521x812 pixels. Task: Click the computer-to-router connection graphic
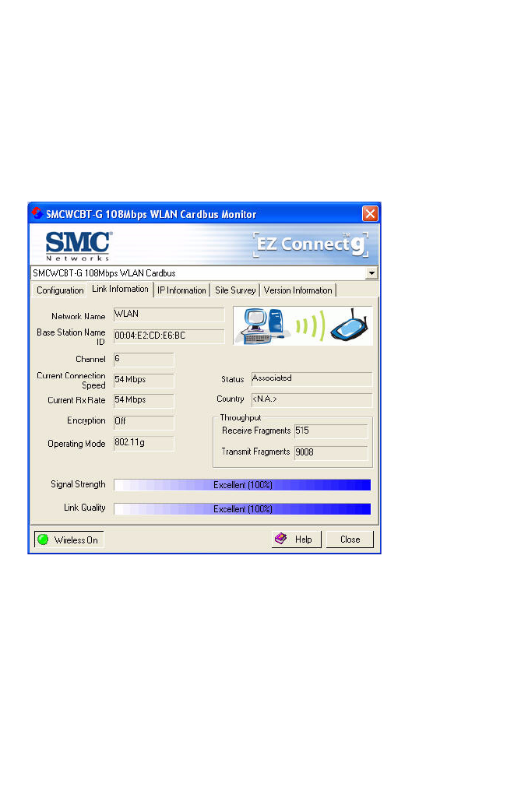303,325
